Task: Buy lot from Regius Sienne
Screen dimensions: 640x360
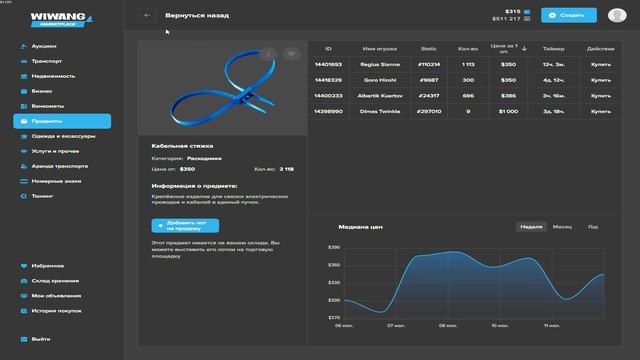Action: (x=601, y=64)
